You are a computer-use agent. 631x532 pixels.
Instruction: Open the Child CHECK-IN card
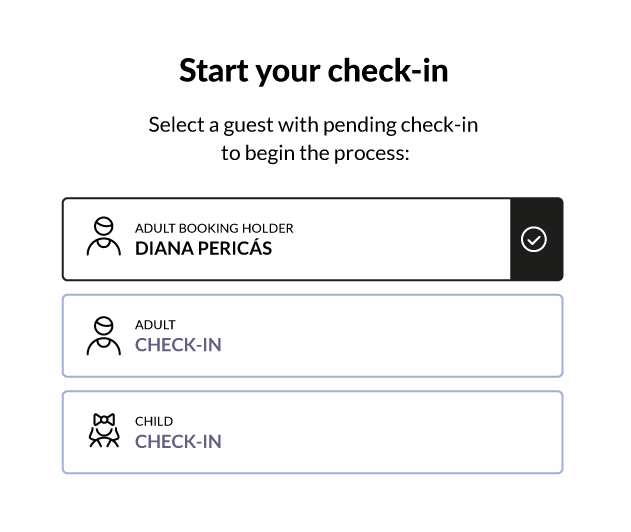pos(313,432)
